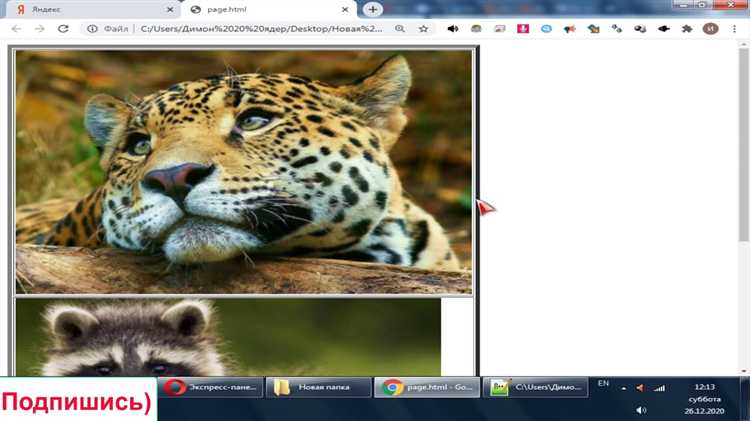Click the browser forward arrow
The height and width of the screenshot is (421, 750).
pos(40,29)
